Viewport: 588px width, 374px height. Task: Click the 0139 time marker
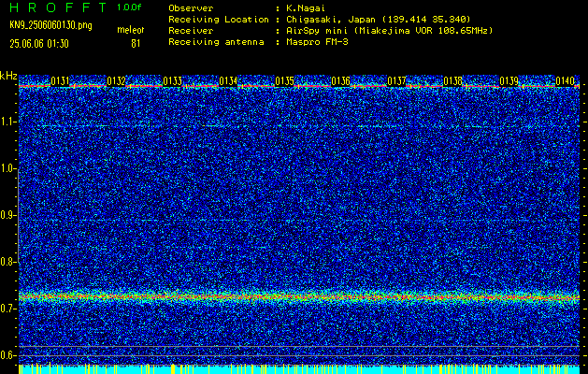[509, 81]
